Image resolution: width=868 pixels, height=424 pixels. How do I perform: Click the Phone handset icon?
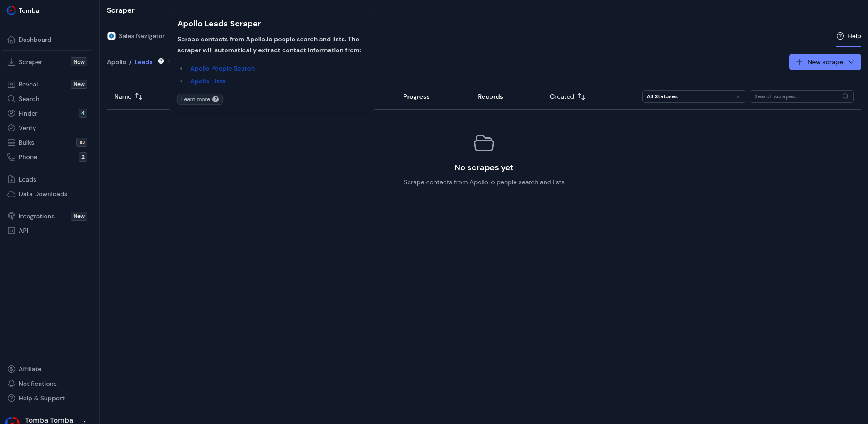pyautogui.click(x=11, y=157)
